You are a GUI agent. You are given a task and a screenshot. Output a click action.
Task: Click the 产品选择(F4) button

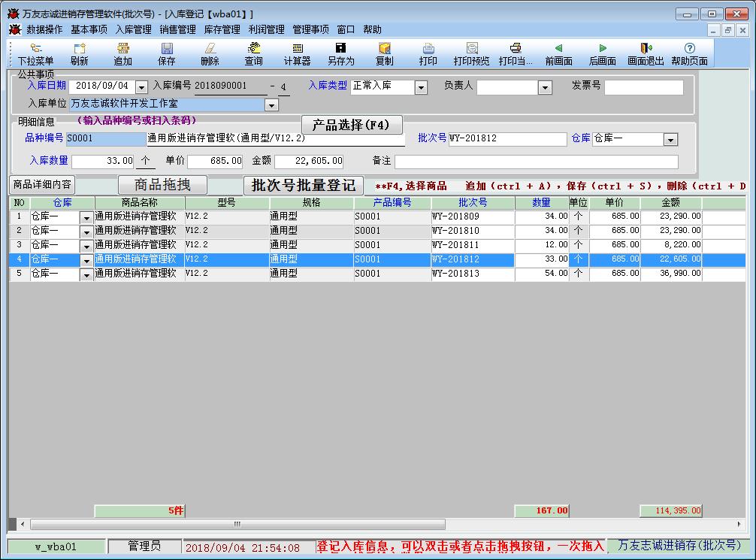click(352, 125)
